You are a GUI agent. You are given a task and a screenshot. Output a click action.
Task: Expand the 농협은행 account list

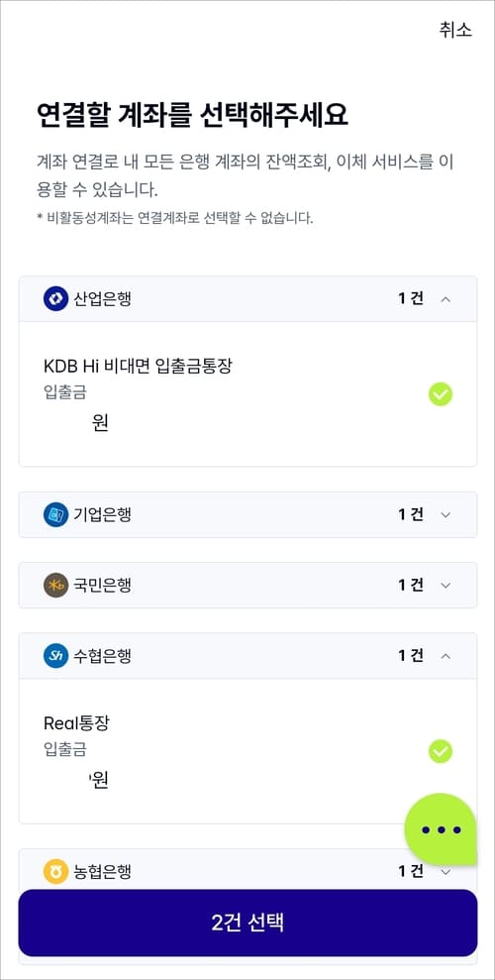click(445, 871)
